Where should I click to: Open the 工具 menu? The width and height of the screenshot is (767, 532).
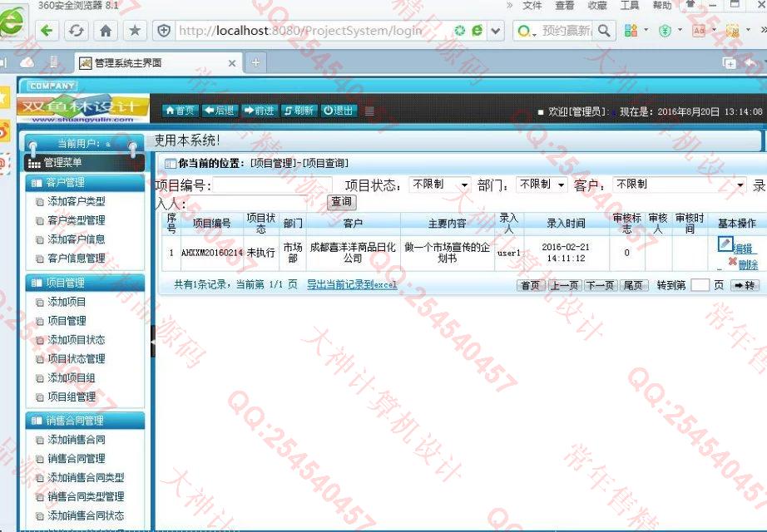pyautogui.click(x=630, y=5)
